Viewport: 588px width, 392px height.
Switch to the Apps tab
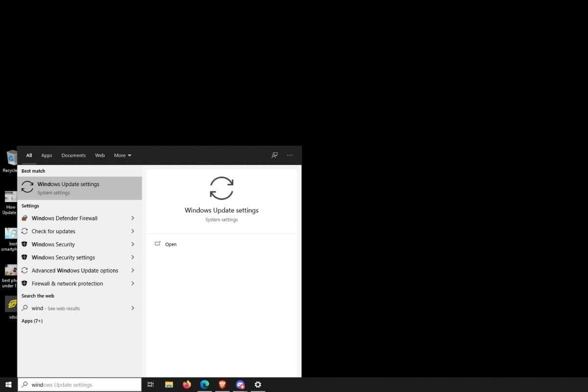pos(47,155)
